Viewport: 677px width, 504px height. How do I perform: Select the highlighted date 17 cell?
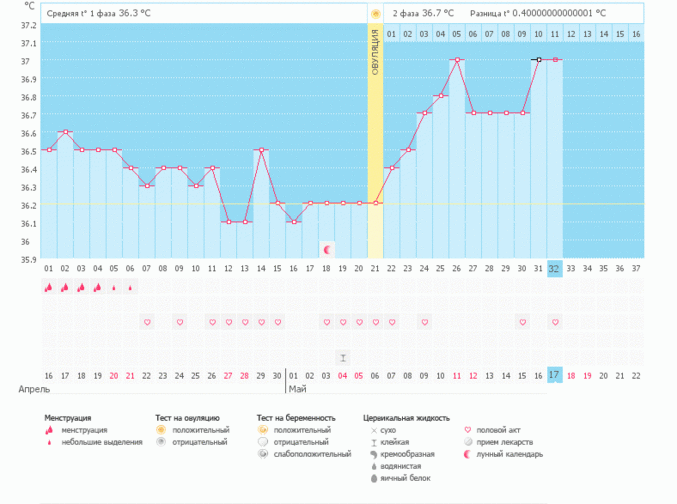[554, 374]
